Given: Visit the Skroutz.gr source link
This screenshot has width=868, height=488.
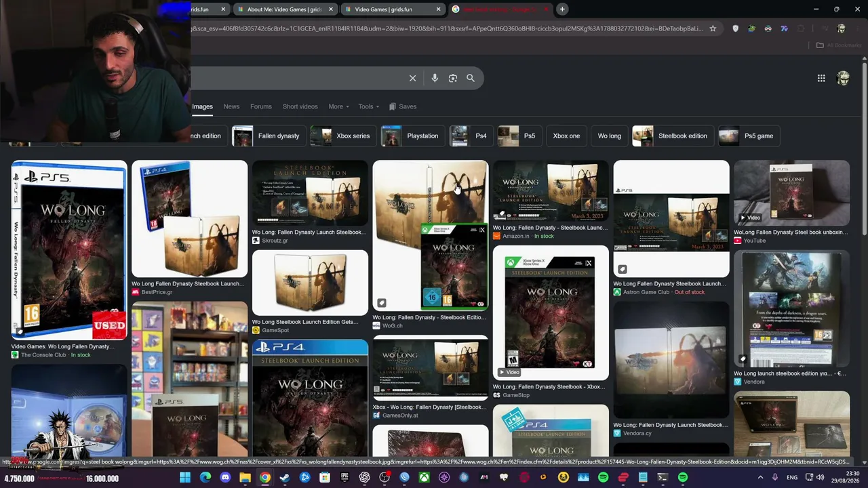Looking at the screenshot, I should pos(270,241).
